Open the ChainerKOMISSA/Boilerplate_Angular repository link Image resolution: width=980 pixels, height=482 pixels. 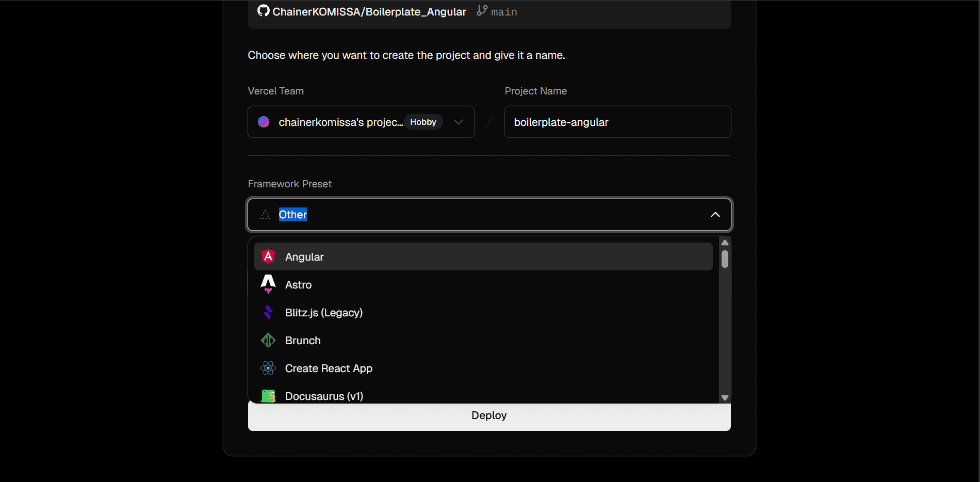tap(369, 12)
